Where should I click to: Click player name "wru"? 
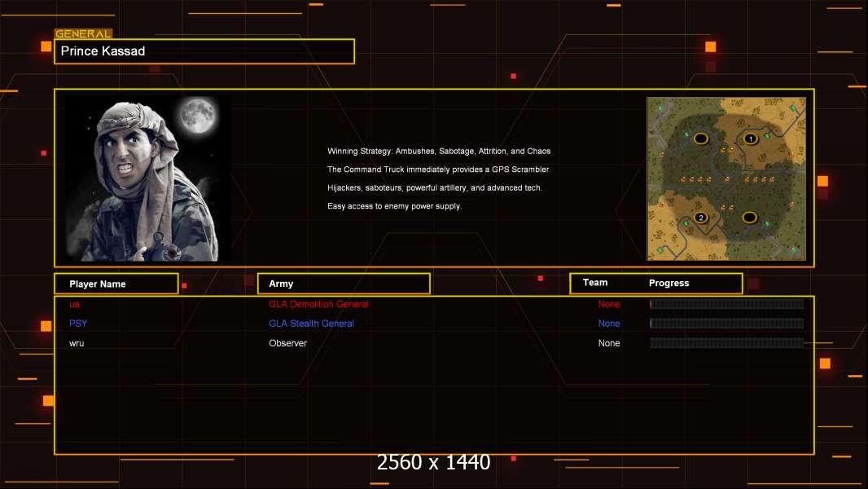pyautogui.click(x=77, y=343)
